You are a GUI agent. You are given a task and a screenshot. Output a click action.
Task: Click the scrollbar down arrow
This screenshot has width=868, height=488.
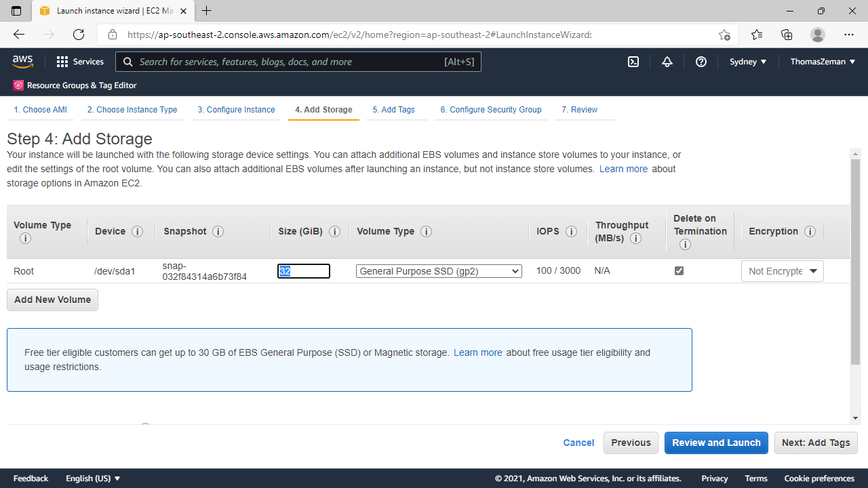[855, 418]
